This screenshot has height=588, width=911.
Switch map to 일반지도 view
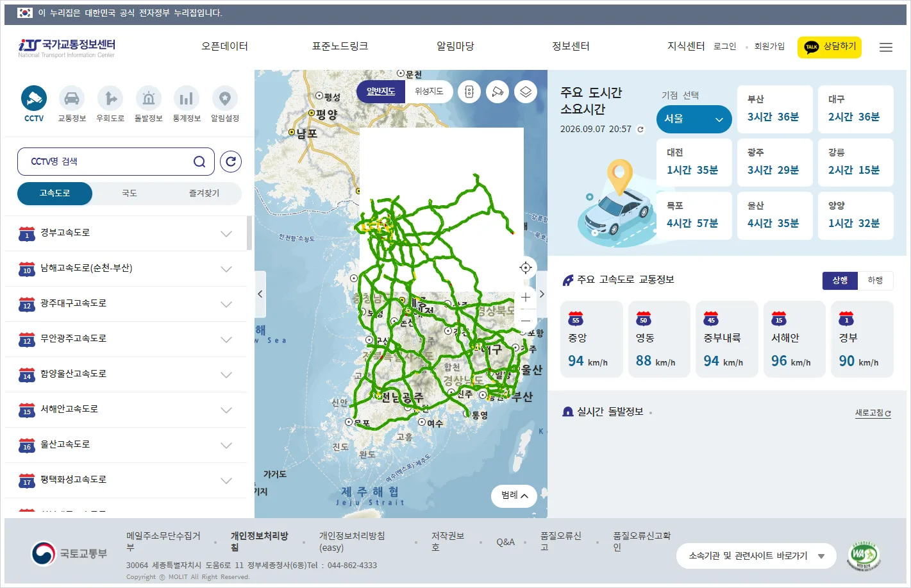tap(381, 92)
